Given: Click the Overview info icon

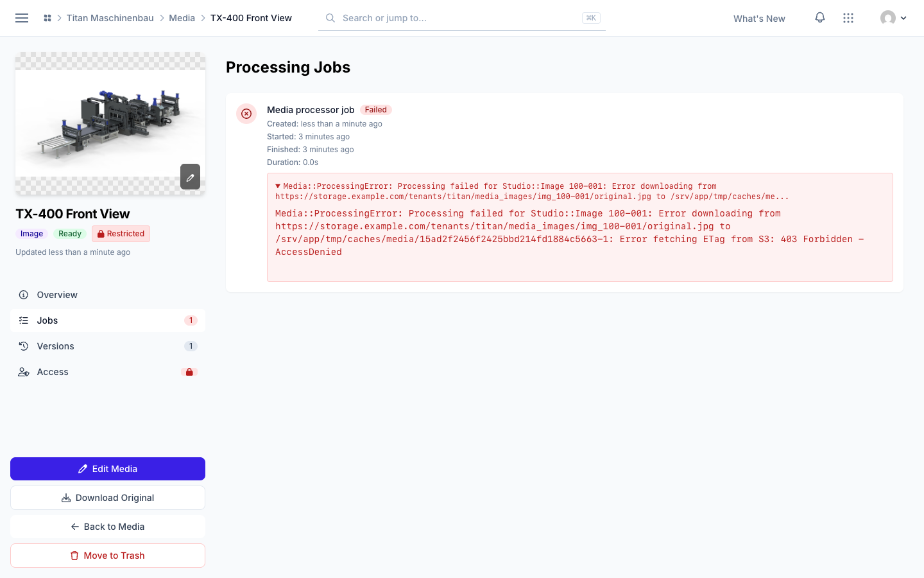Looking at the screenshot, I should click(24, 295).
